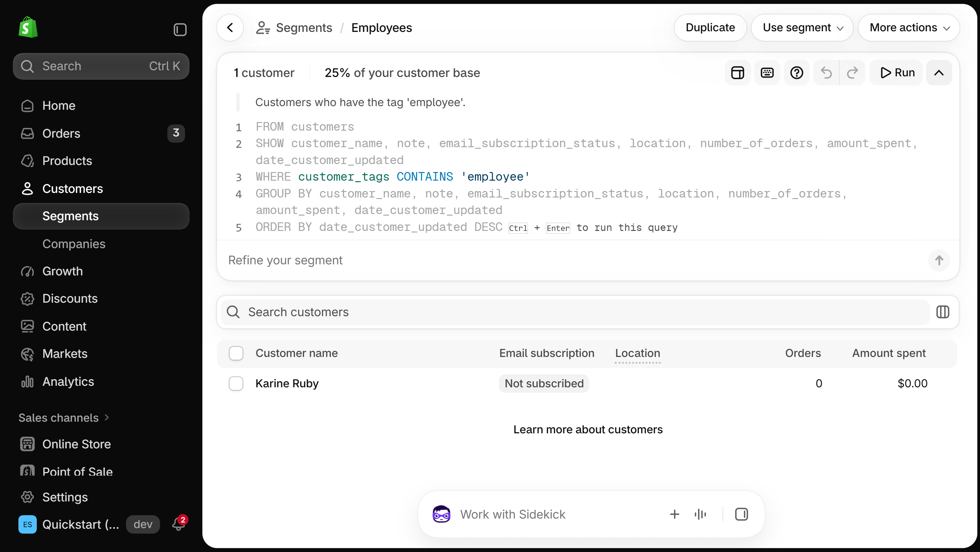Viewport: 980px width, 552px height.
Task: Click the Segments breadcrumb icon
Action: (263, 27)
